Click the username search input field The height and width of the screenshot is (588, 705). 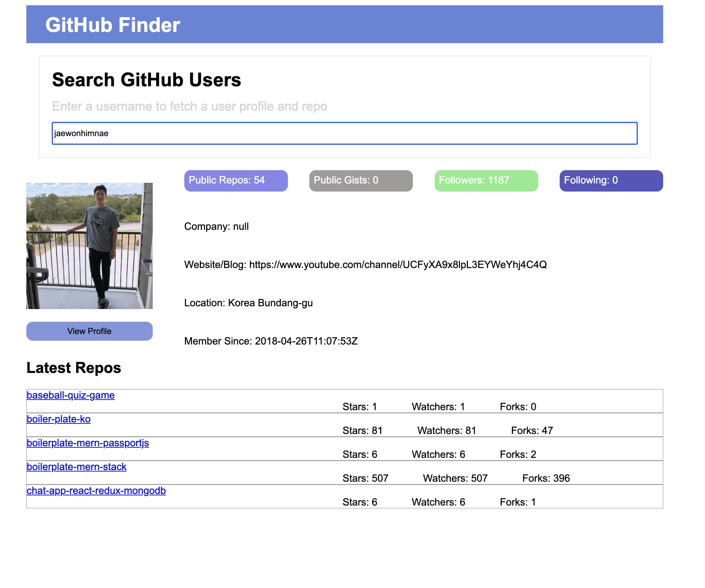point(345,133)
